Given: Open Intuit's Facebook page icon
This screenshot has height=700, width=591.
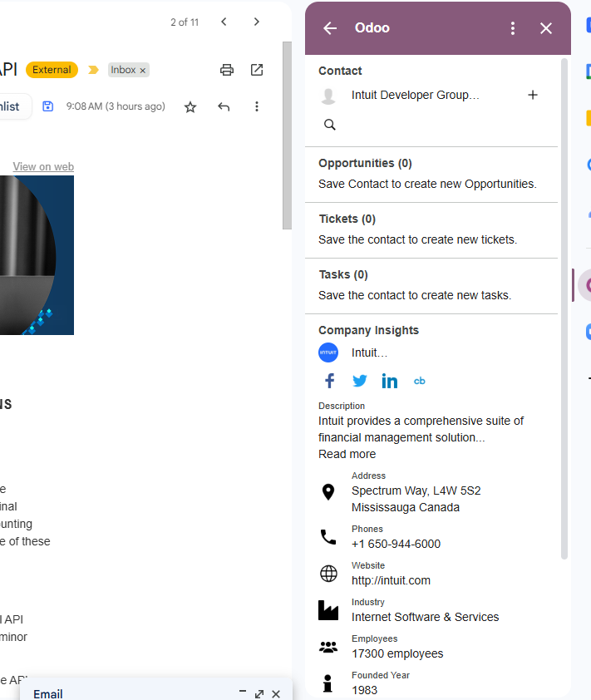Looking at the screenshot, I should click(x=329, y=381).
